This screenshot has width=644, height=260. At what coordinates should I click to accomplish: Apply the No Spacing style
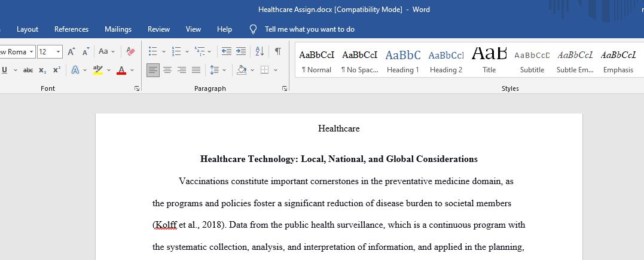pos(360,62)
